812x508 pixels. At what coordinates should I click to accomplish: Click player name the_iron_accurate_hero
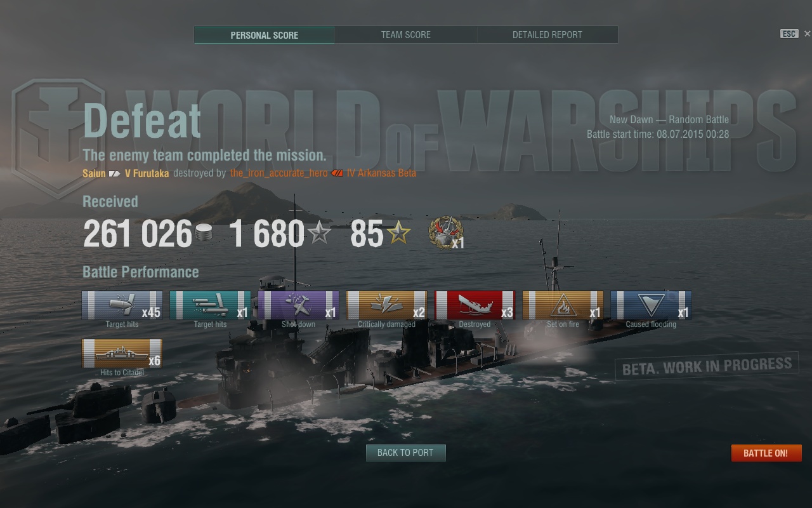[x=279, y=173]
